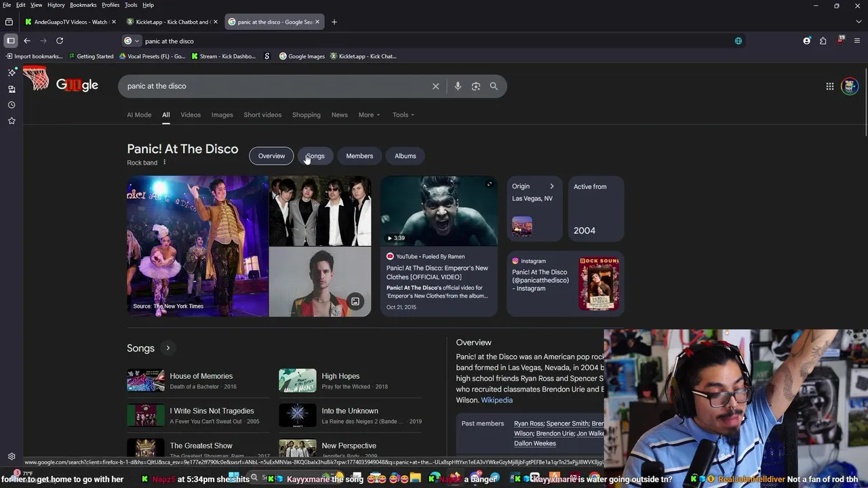Go back to previous page
Screen dimensions: 868x488
(x=27, y=41)
